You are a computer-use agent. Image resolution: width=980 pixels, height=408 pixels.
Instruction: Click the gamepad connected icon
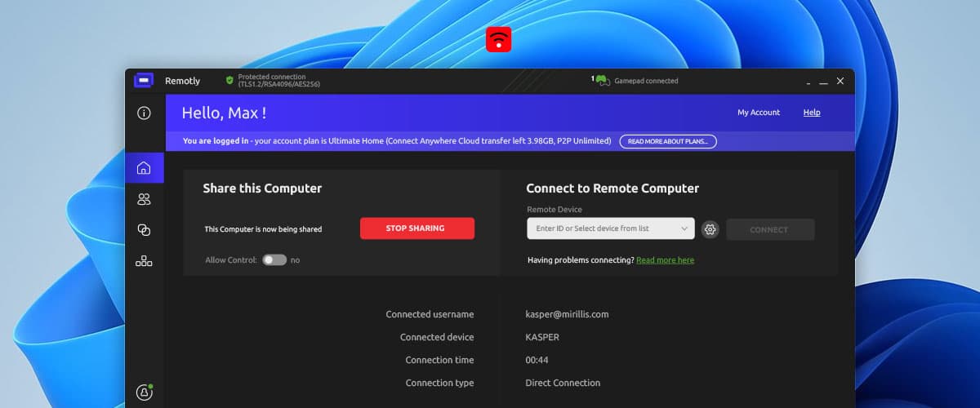(602, 81)
